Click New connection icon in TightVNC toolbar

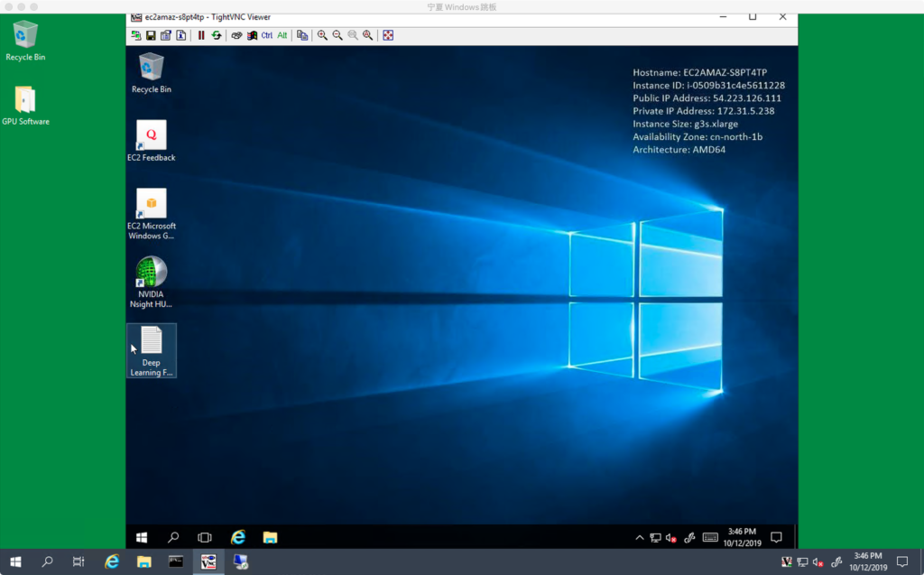[x=136, y=35]
